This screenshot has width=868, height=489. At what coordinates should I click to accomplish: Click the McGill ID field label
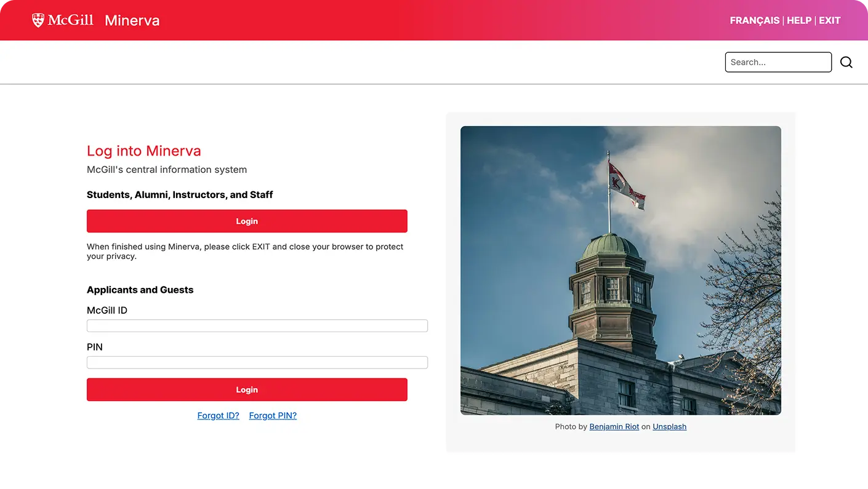click(107, 311)
